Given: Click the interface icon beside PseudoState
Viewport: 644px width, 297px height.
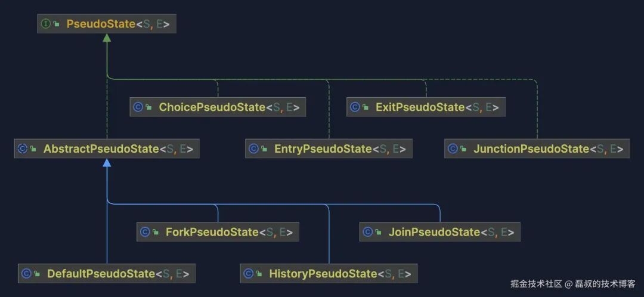Looking at the screenshot, I should [x=45, y=24].
